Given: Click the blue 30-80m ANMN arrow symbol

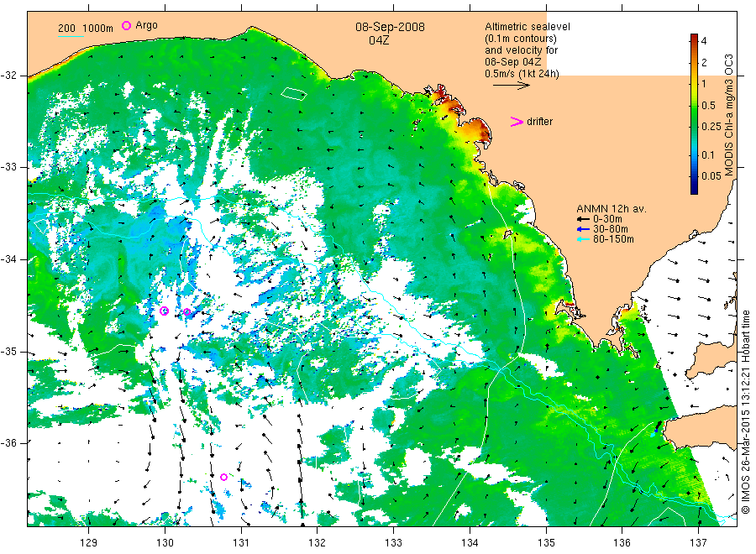Looking at the screenshot, I should pyautogui.click(x=584, y=229).
